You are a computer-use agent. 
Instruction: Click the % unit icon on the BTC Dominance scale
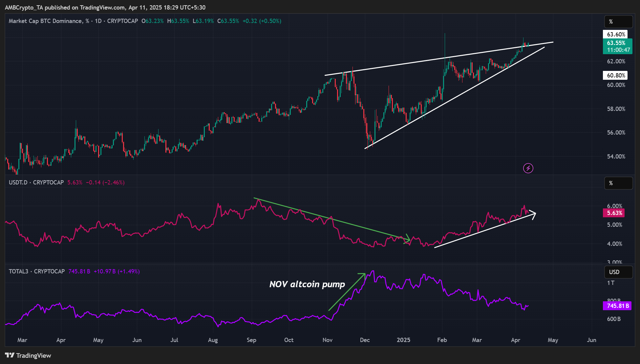coord(618,21)
